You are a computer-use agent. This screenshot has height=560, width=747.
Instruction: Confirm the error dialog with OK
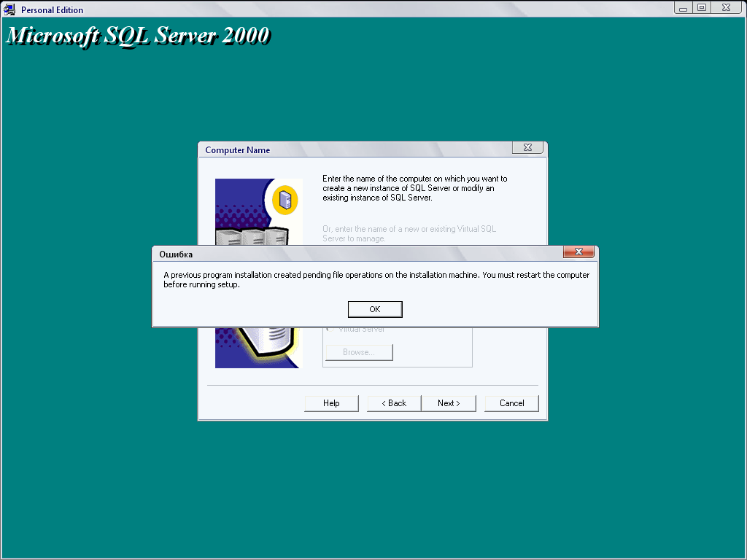[375, 309]
